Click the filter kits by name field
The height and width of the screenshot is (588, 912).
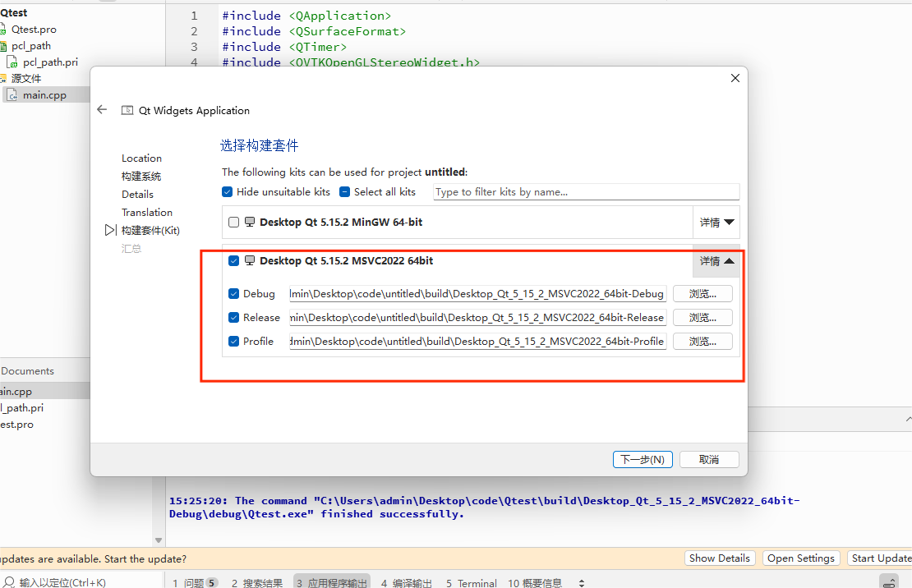coord(587,192)
